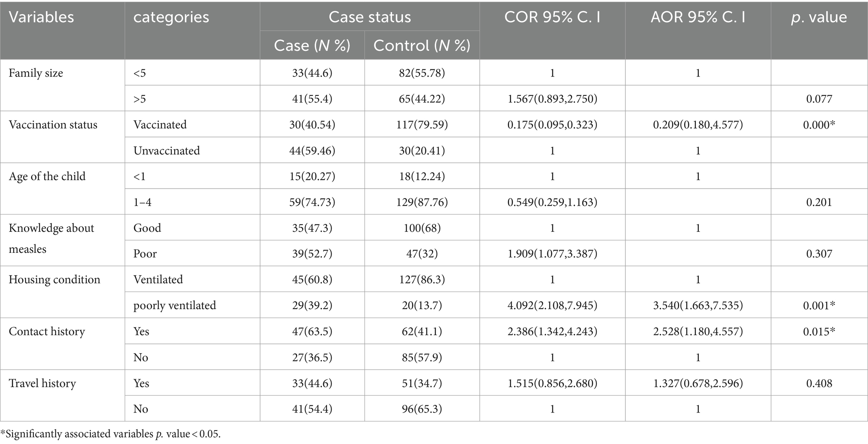Select the categories column header
The image size is (868, 444).
point(171,17)
